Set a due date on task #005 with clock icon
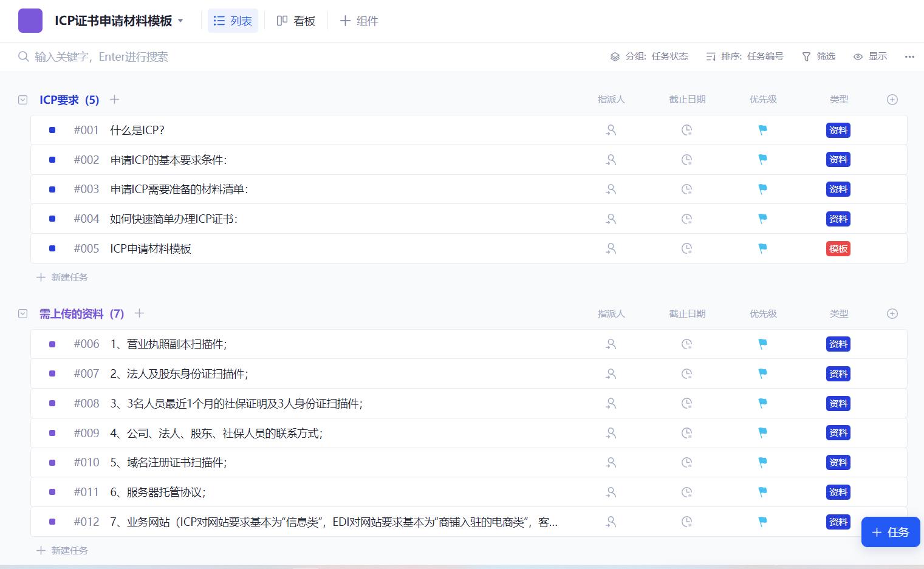 686,248
